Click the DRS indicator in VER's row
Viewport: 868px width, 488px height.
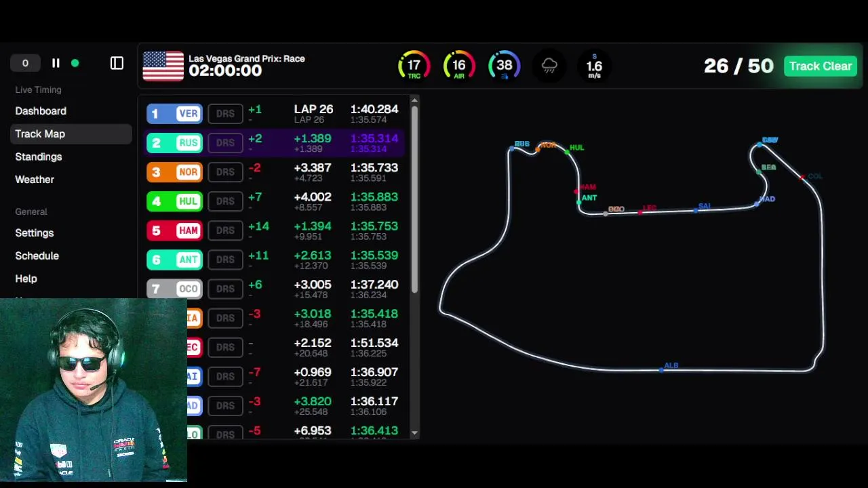coord(225,114)
